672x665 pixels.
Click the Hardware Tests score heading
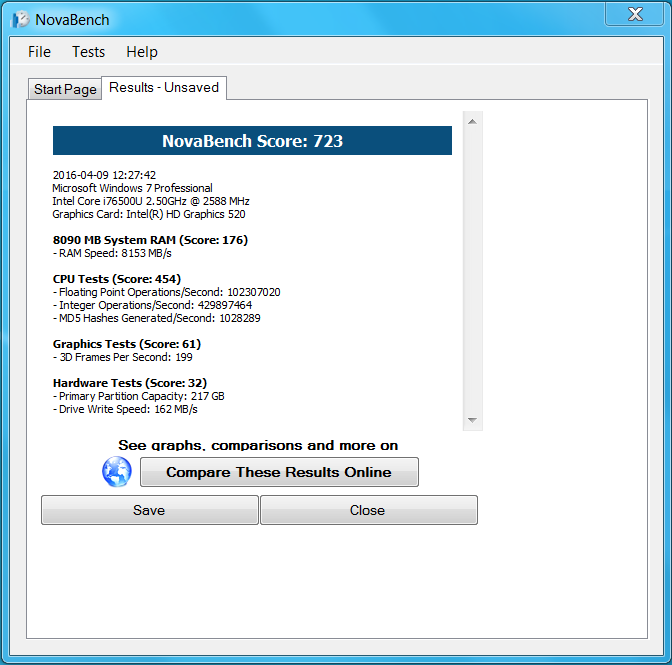[130, 383]
